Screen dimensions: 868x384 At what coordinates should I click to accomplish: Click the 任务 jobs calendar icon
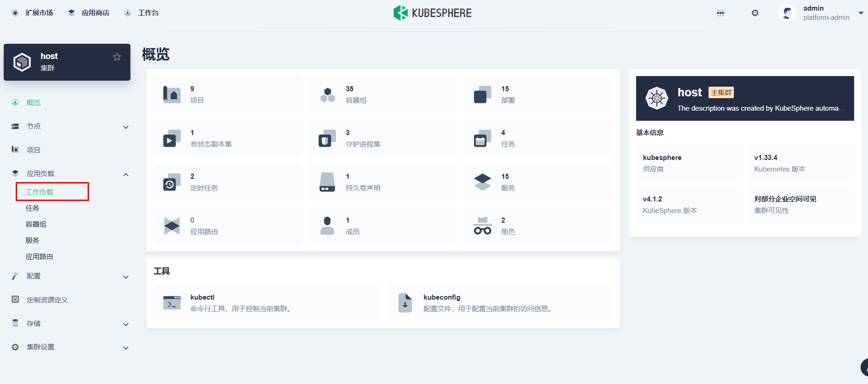483,138
